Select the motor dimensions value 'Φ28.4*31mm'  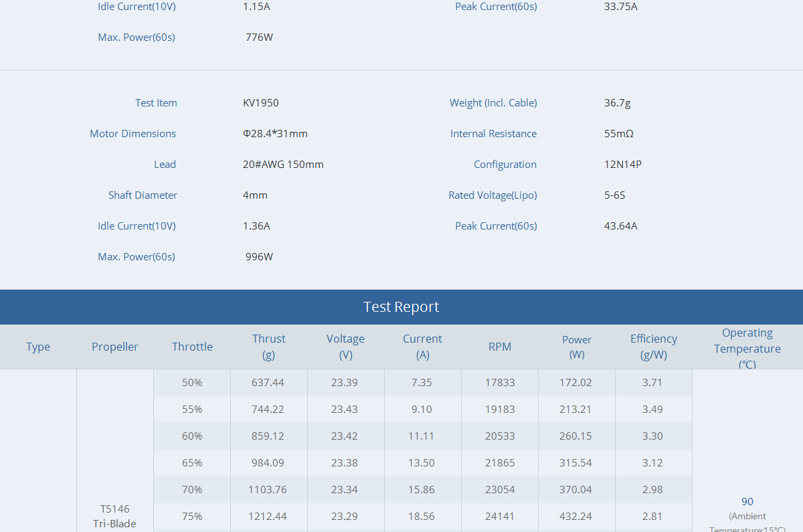tap(275, 134)
